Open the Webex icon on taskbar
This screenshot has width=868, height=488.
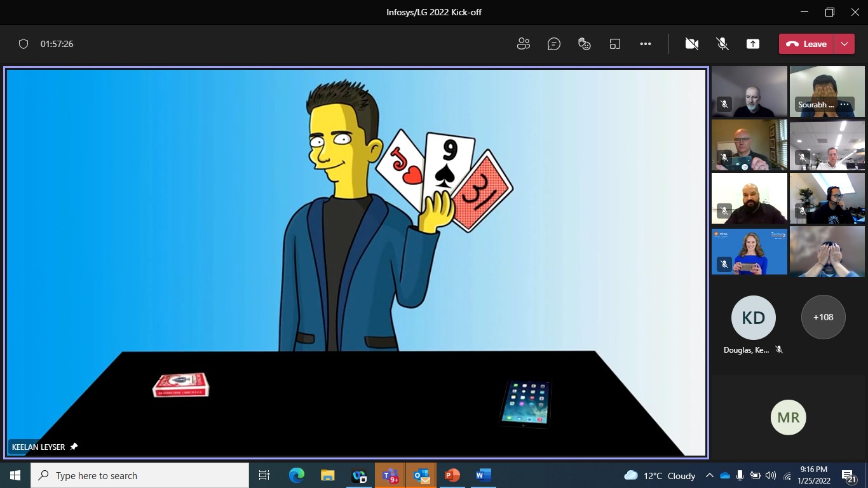pyautogui.click(x=359, y=475)
